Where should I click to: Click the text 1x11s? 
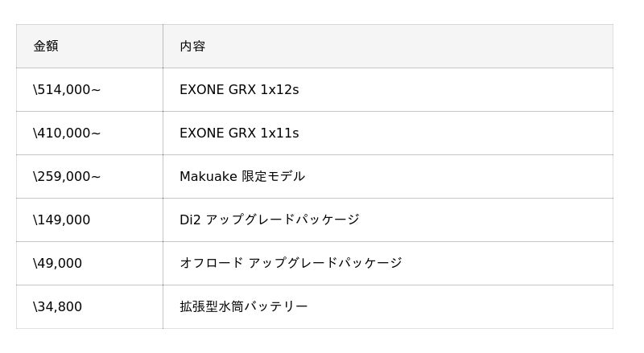tap(279, 133)
